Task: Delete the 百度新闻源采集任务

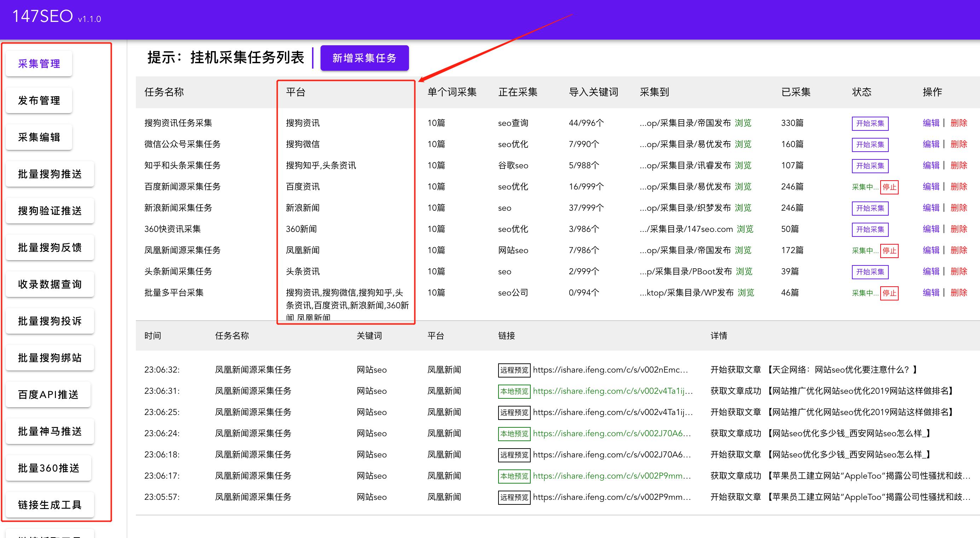Action: pos(959,187)
